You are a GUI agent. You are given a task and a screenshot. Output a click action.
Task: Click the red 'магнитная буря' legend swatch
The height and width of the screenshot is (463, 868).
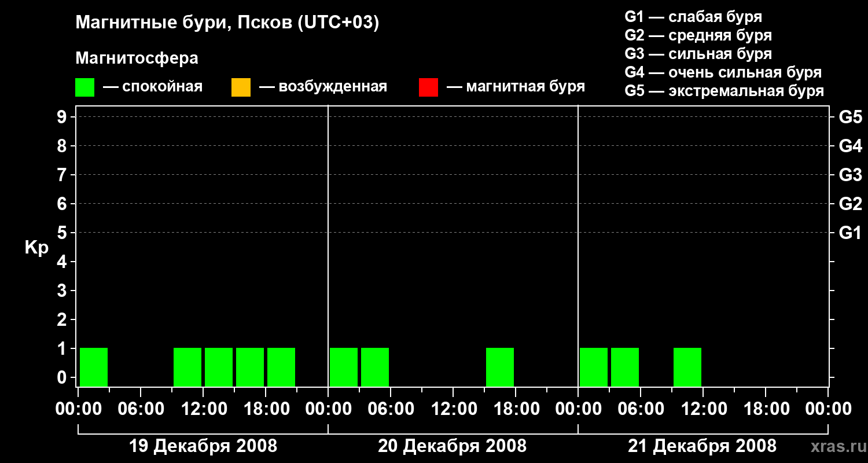point(428,87)
